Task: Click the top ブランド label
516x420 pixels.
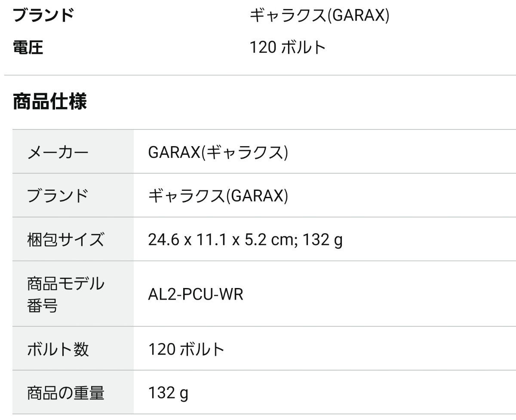Action: (x=43, y=15)
